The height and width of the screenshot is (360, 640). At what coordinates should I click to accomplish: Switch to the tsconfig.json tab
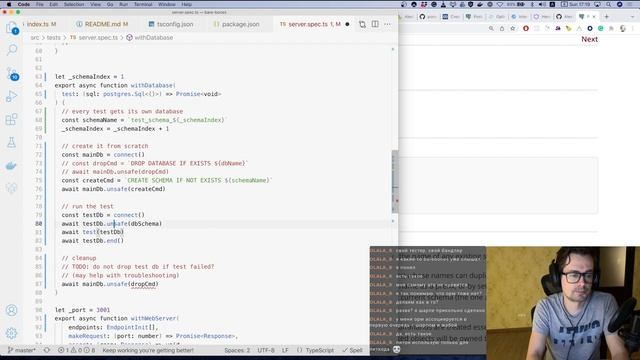pyautogui.click(x=171, y=24)
